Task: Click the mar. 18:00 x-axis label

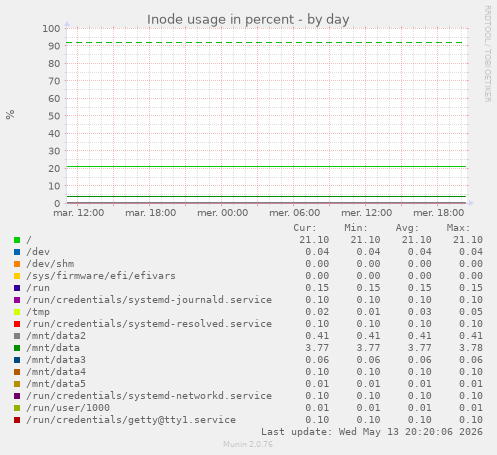Action: click(151, 213)
